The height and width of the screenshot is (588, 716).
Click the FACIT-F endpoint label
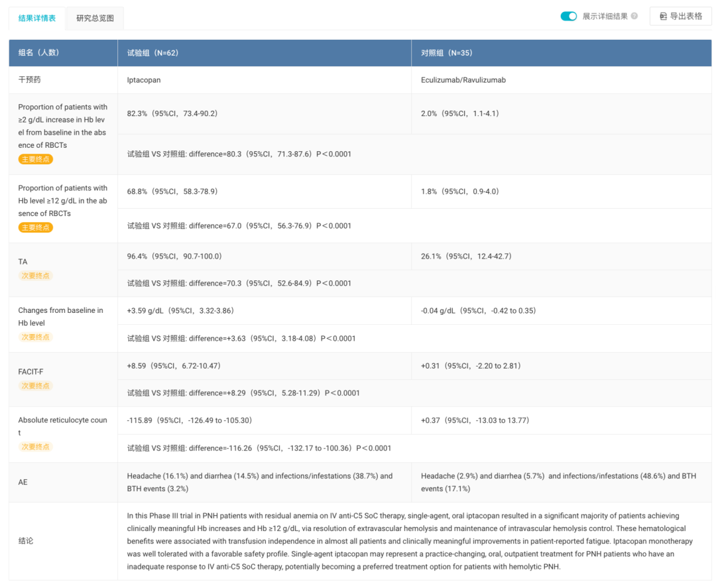30,372
